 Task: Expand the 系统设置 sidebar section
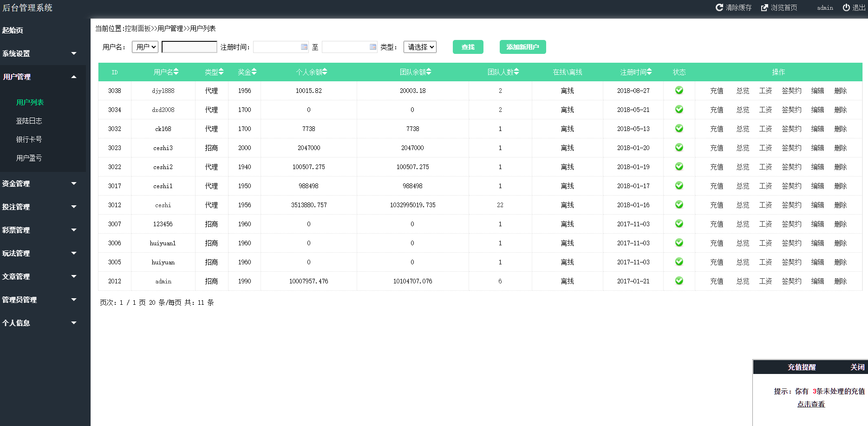coord(39,53)
